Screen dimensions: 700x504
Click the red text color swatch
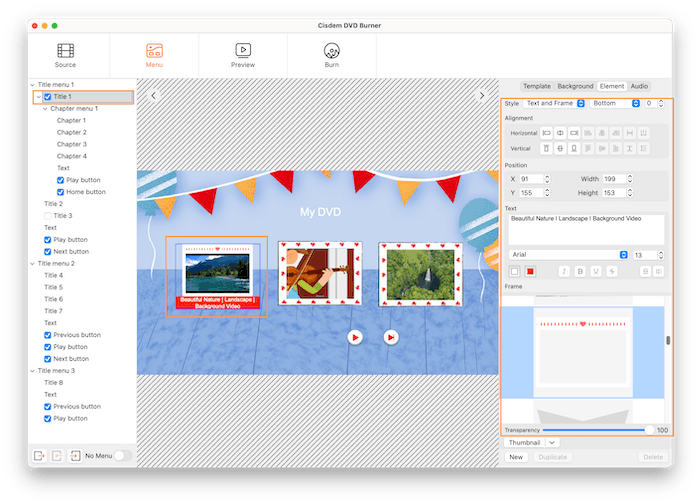[531, 271]
